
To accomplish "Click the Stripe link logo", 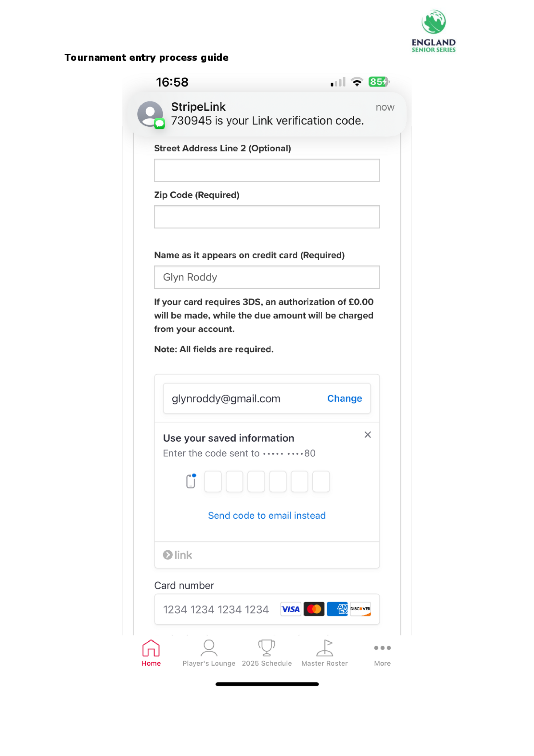I will pos(177,555).
